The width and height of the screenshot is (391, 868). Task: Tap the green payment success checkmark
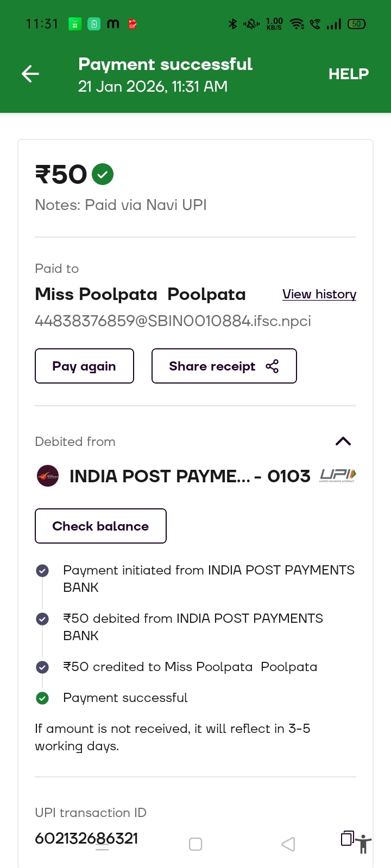pyautogui.click(x=103, y=174)
